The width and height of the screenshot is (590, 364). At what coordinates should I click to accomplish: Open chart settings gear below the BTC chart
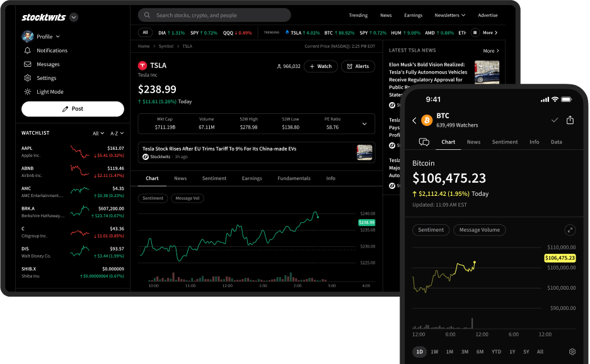[572, 351]
